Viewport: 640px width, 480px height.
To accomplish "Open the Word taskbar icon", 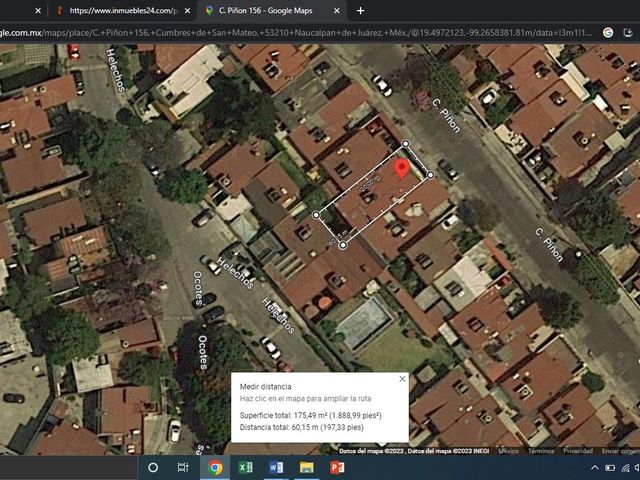I will coord(276,467).
